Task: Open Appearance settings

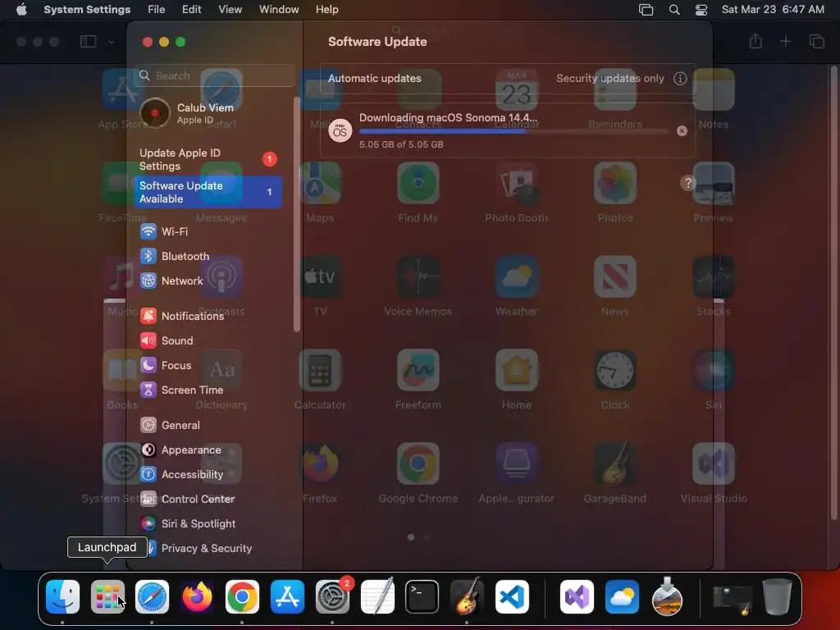Action: click(209, 450)
